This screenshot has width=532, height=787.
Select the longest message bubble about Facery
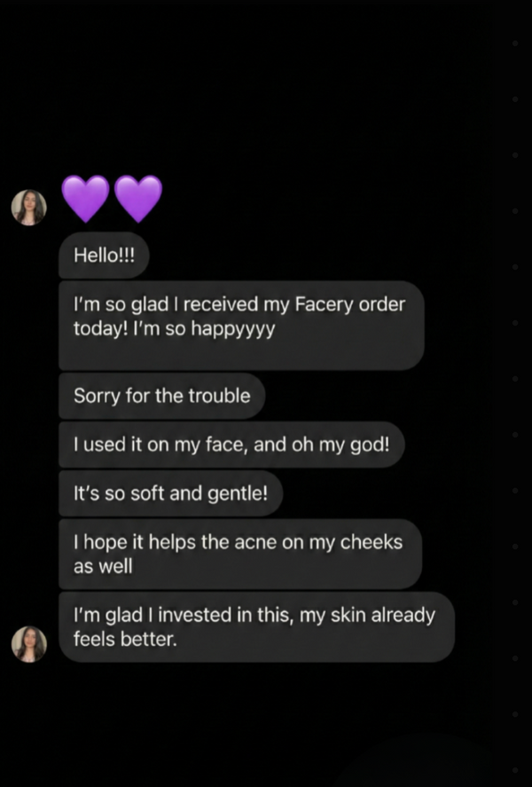(241, 325)
